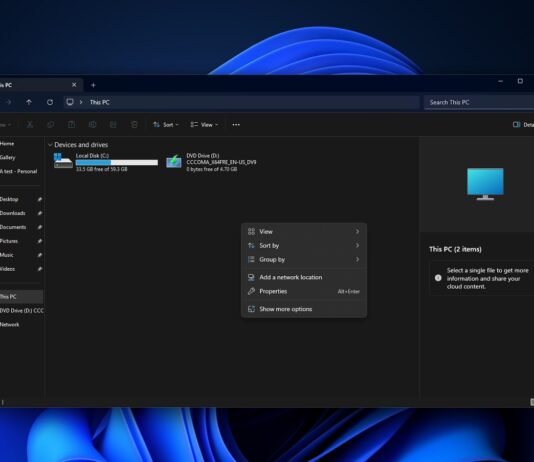
Task: Click the Paste clipboard icon
Action: pos(71,125)
